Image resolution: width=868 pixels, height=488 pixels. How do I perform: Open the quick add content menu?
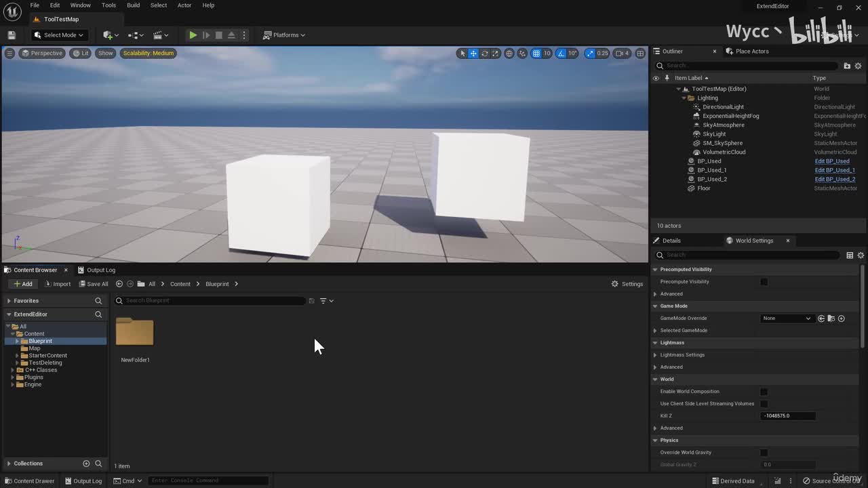pos(111,35)
